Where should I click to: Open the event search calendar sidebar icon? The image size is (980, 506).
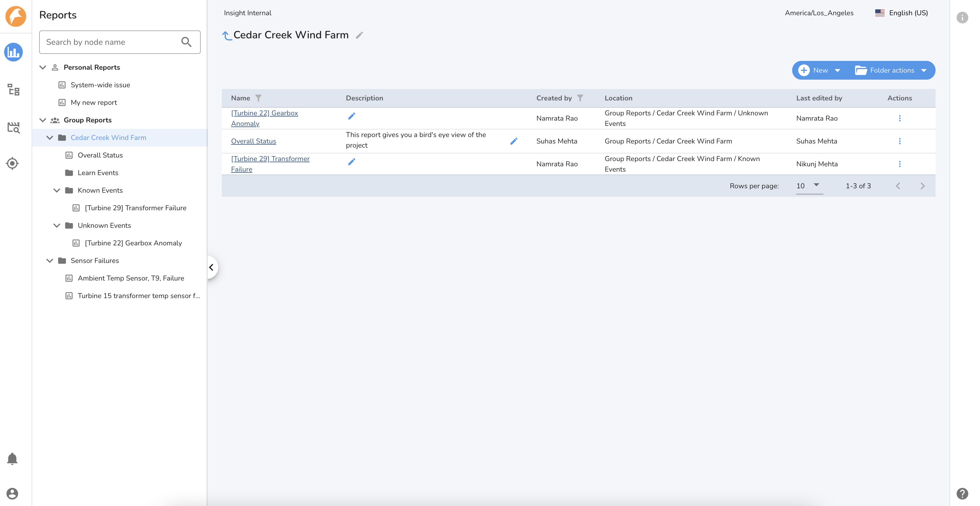click(14, 127)
